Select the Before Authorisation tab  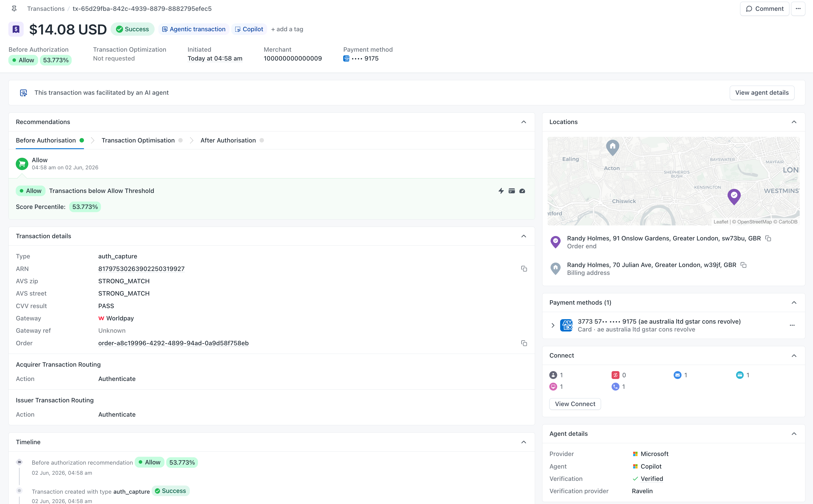click(50, 140)
